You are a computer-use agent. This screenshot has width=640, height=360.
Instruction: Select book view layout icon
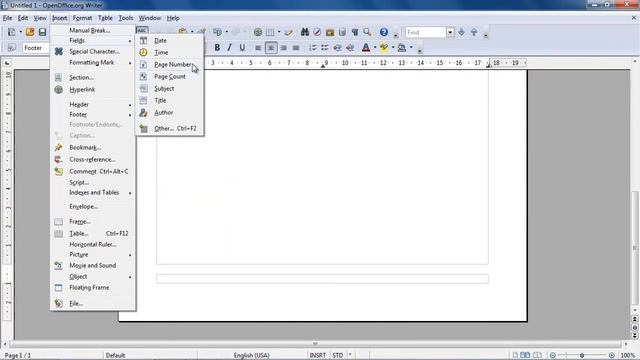(x=538, y=356)
